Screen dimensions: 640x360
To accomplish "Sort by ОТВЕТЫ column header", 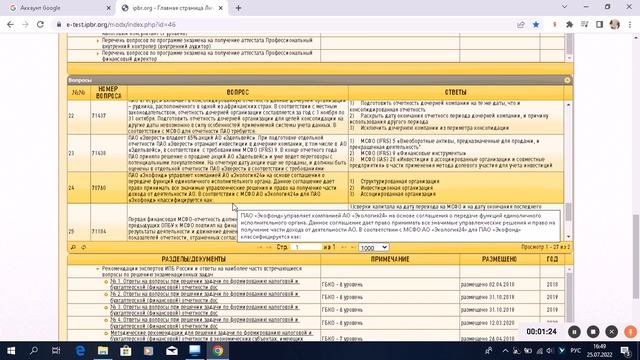I will click(456, 92).
